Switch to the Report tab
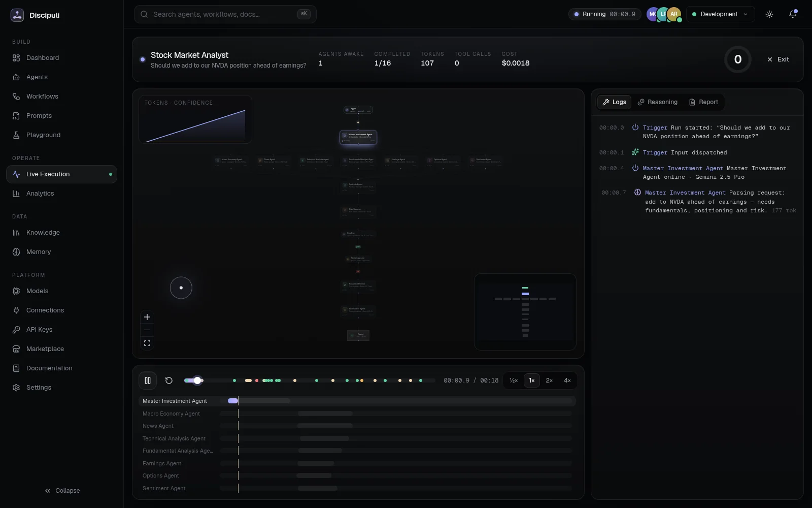The image size is (812, 508). click(703, 102)
